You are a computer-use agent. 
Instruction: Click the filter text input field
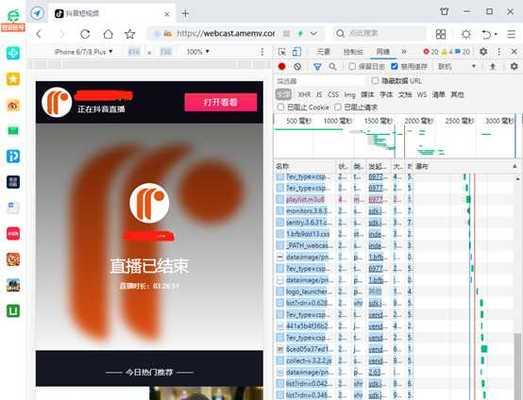click(x=320, y=81)
